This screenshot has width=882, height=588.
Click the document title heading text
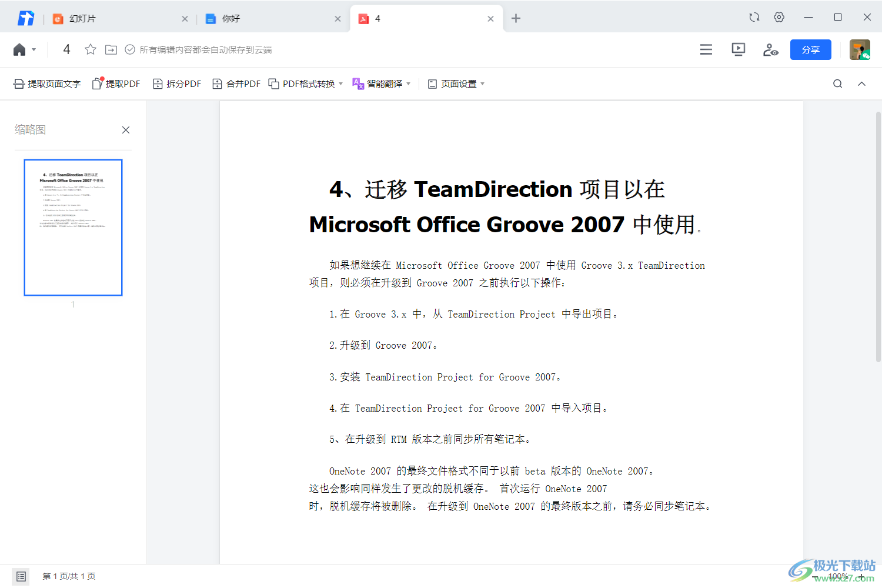[x=506, y=207]
